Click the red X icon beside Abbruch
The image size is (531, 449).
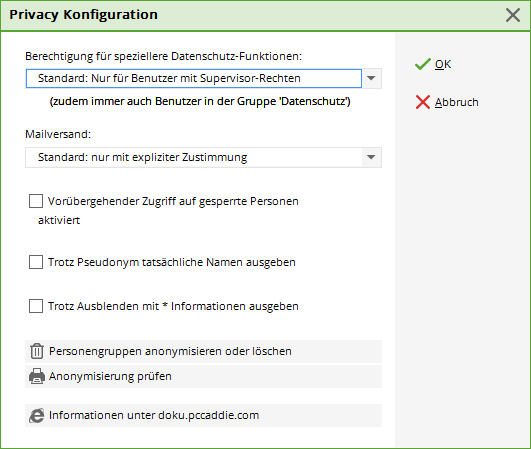pyautogui.click(x=423, y=102)
